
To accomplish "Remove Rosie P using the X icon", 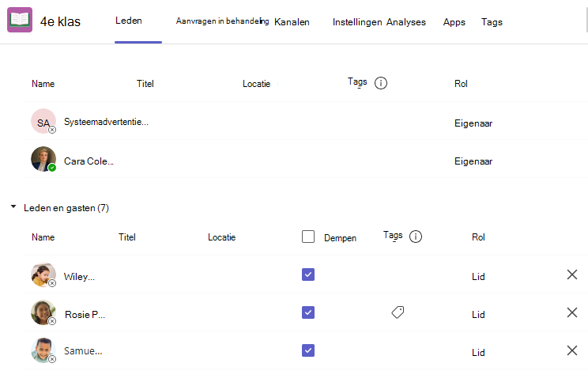I will click(x=572, y=312).
